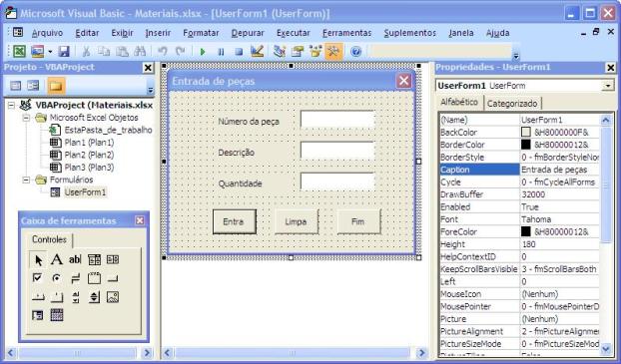Click the black ForeColor swatch
The height and width of the screenshot is (364, 621).
(x=525, y=231)
